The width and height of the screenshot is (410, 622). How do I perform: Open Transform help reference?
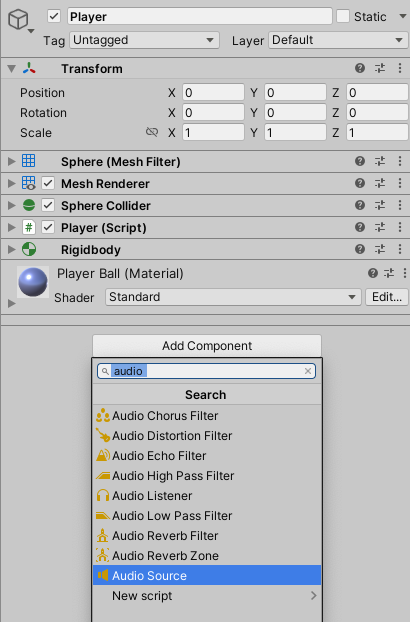pyautogui.click(x=360, y=68)
